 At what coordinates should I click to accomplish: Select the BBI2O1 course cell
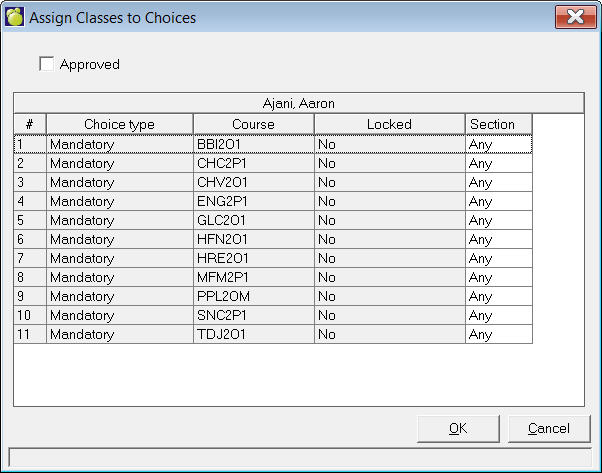pyautogui.click(x=254, y=144)
